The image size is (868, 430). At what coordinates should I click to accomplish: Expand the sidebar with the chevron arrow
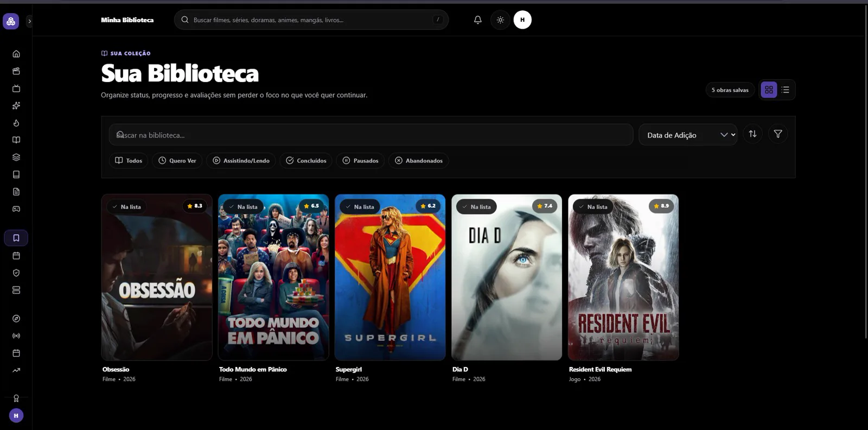click(x=29, y=21)
